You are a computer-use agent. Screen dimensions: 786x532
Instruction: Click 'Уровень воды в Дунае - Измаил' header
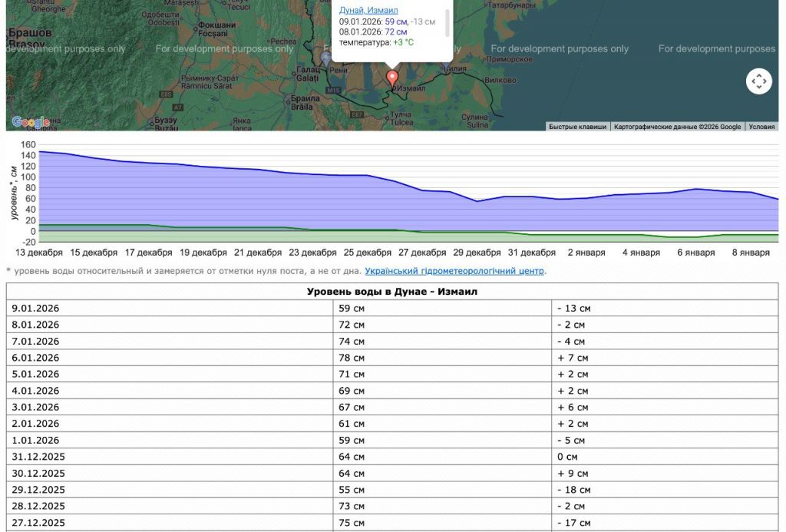[x=392, y=292]
